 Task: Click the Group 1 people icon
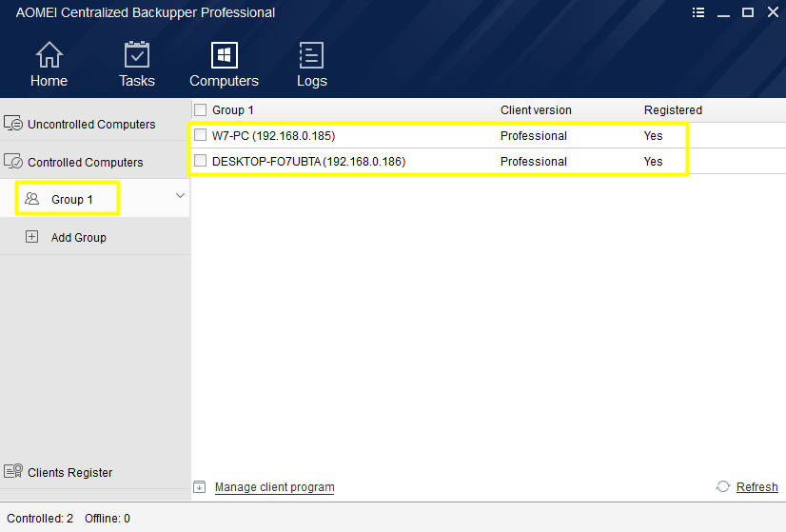pyautogui.click(x=32, y=199)
